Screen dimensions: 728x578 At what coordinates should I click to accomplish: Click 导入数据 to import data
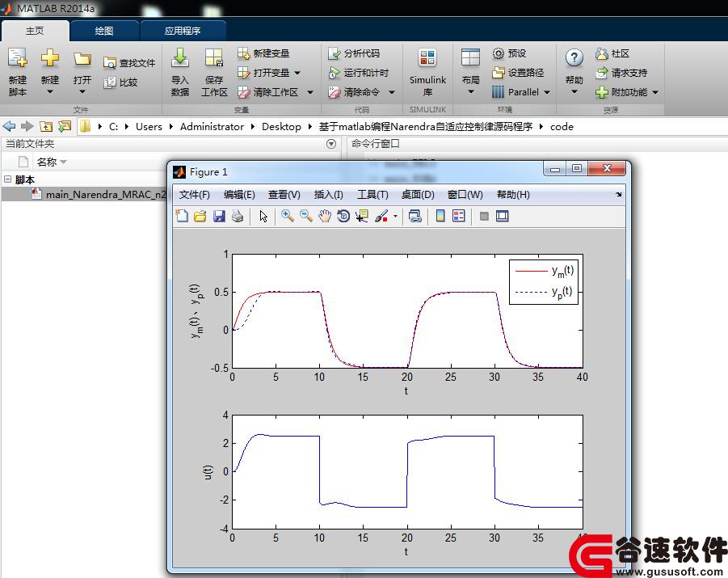pyautogui.click(x=179, y=72)
